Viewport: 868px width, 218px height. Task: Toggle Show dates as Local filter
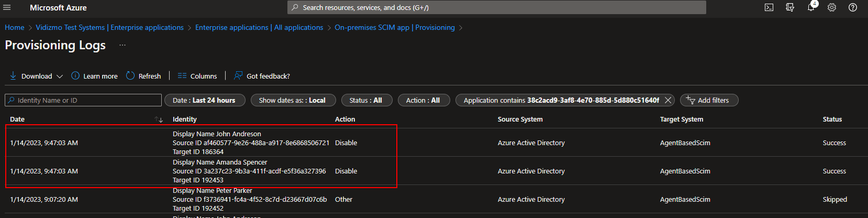tap(292, 100)
